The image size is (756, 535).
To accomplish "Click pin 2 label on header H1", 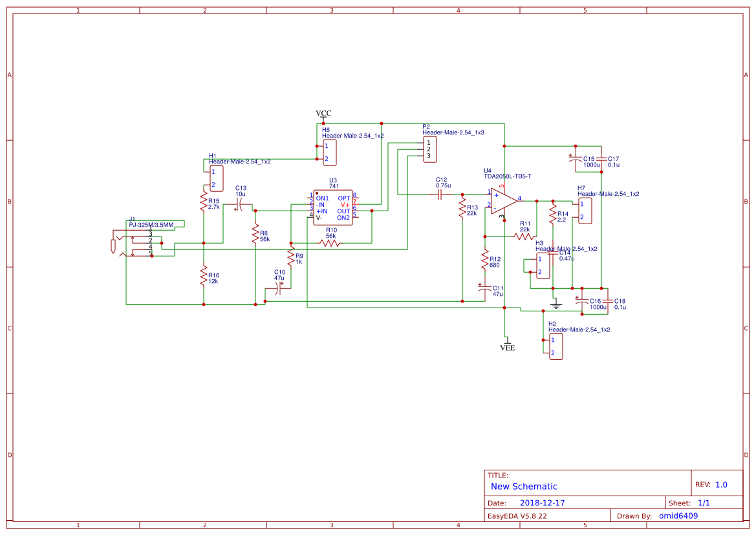I will (213, 184).
